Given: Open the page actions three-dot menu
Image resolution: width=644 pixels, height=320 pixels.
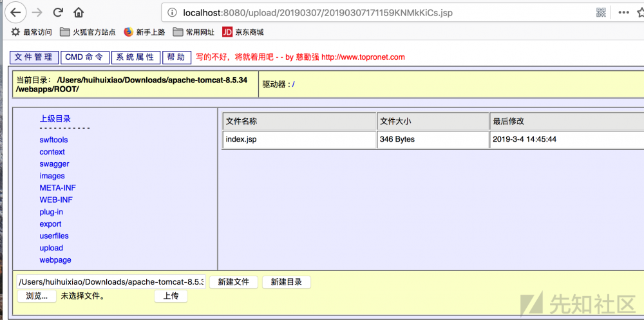Looking at the screenshot, I should [623, 13].
